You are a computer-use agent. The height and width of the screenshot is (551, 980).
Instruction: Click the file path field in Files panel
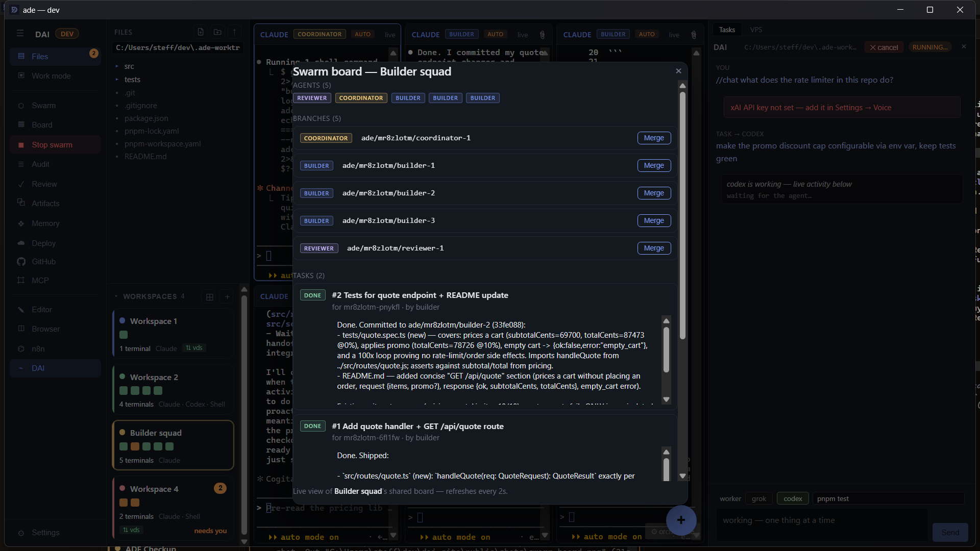(178, 48)
